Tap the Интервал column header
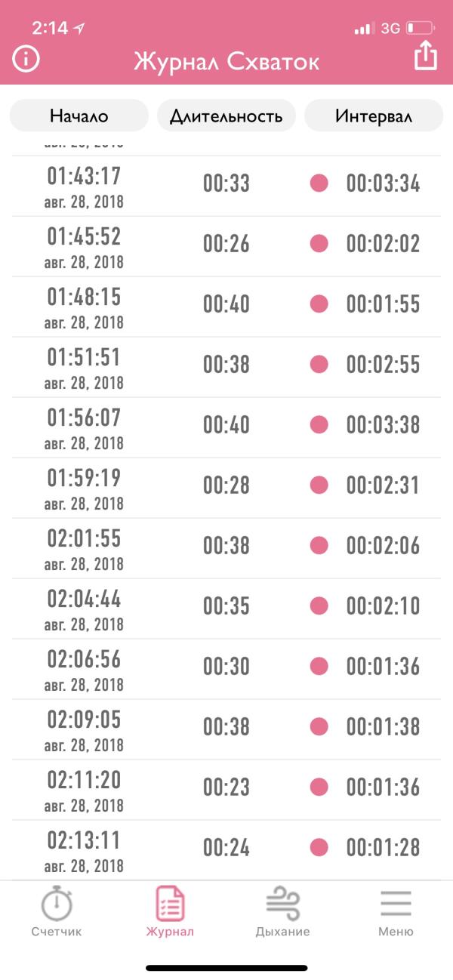This screenshot has width=453, height=980. (x=374, y=116)
